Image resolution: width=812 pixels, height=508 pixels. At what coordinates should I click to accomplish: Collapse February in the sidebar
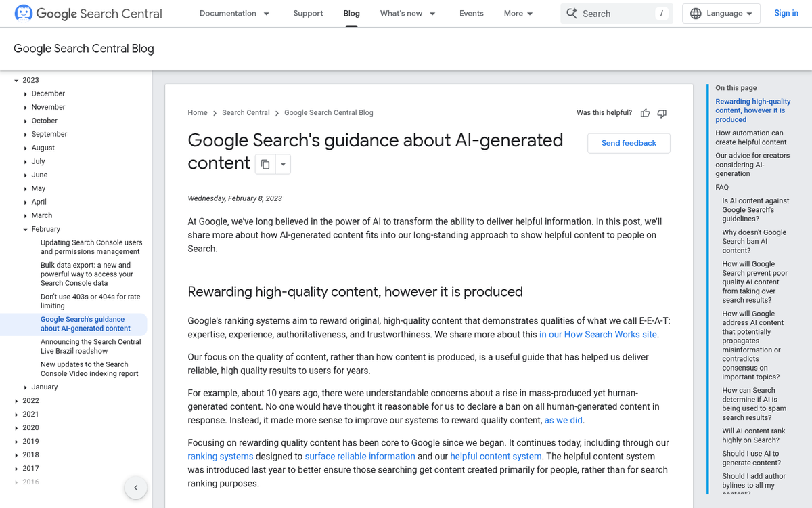click(25, 229)
